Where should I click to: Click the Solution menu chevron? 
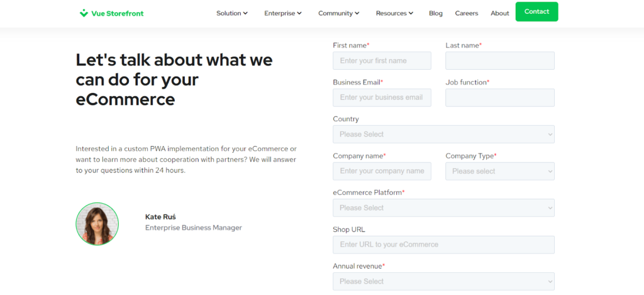click(245, 13)
